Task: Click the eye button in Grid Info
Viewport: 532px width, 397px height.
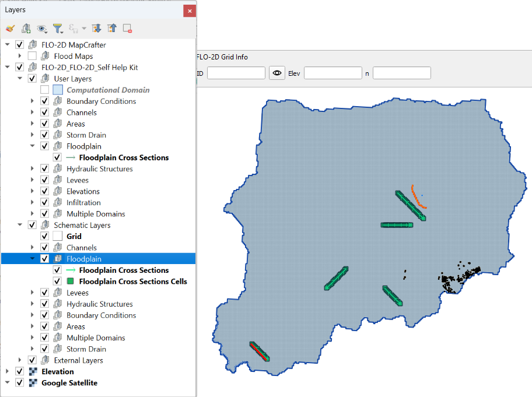Action: pyautogui.click(x=276, y=73)
